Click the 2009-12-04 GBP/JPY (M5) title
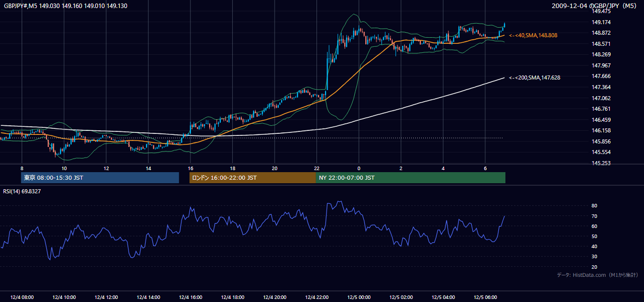 (x=595, y=6)
